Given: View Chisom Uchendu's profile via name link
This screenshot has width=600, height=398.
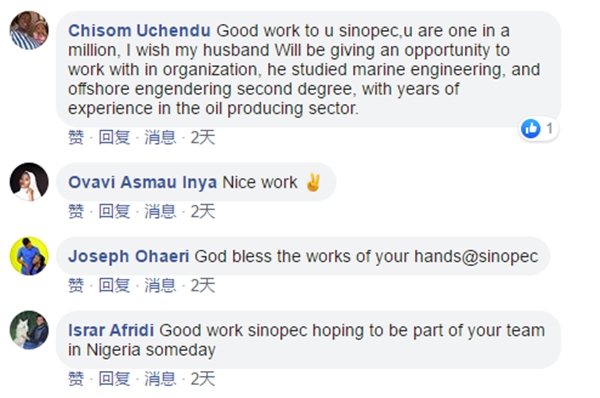Looking at the screenshot, I should pos(139,31).
